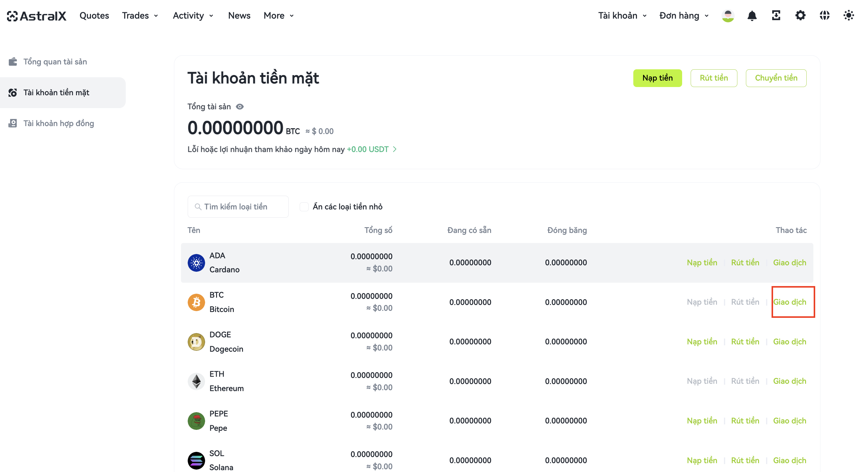Click the Cardano ADA coin icon
The image size is (868, 472).
pyautogui.click(x=197, y=263)
